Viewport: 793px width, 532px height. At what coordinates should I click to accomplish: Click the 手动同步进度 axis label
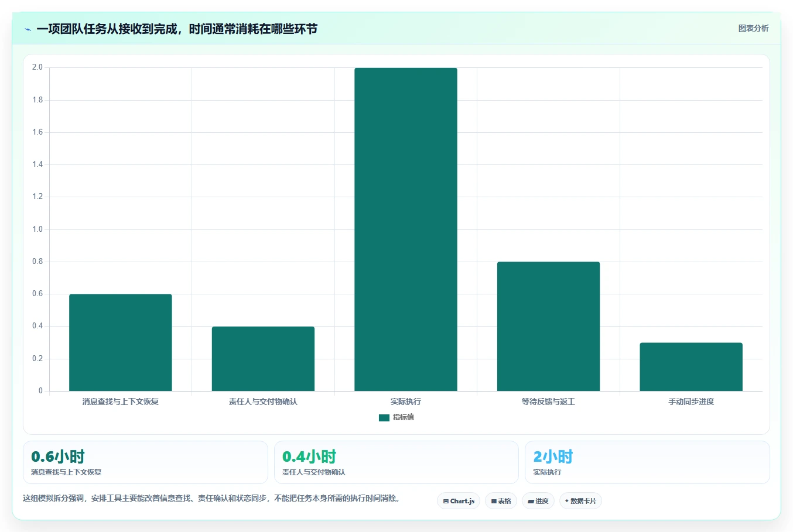pyautogui.click(x=691, y=401)
